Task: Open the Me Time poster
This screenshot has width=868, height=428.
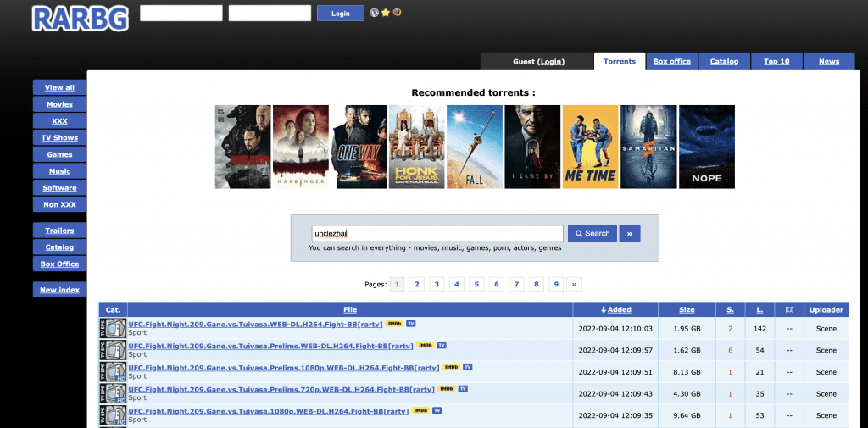Action: (x=591, y=147)
